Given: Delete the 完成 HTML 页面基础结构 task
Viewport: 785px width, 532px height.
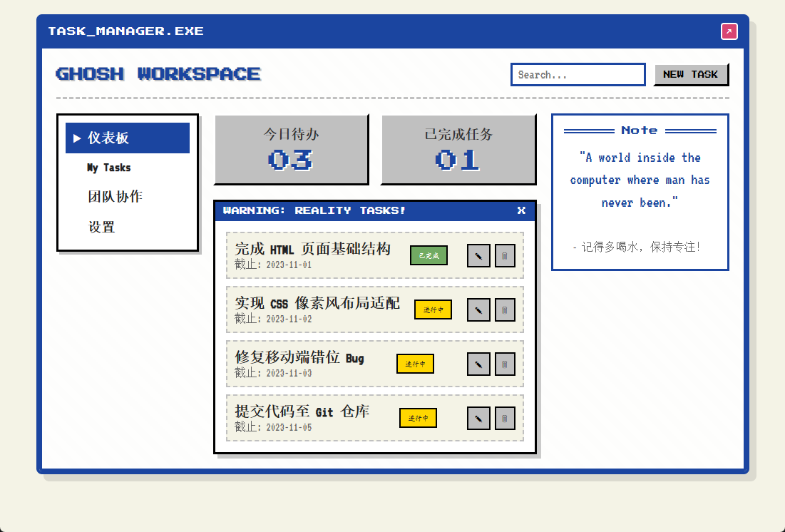Looking at the screenshot, I should (x=505, y=256).
